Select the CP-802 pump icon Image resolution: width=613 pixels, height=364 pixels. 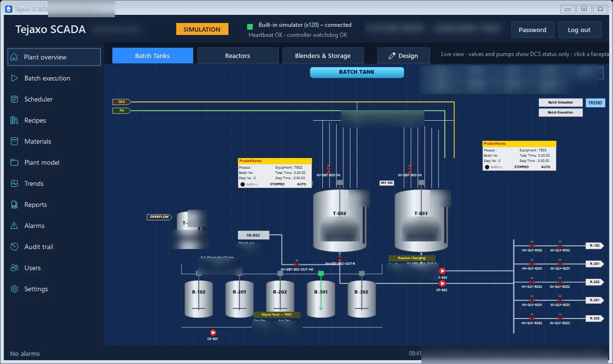pos(442,284)
